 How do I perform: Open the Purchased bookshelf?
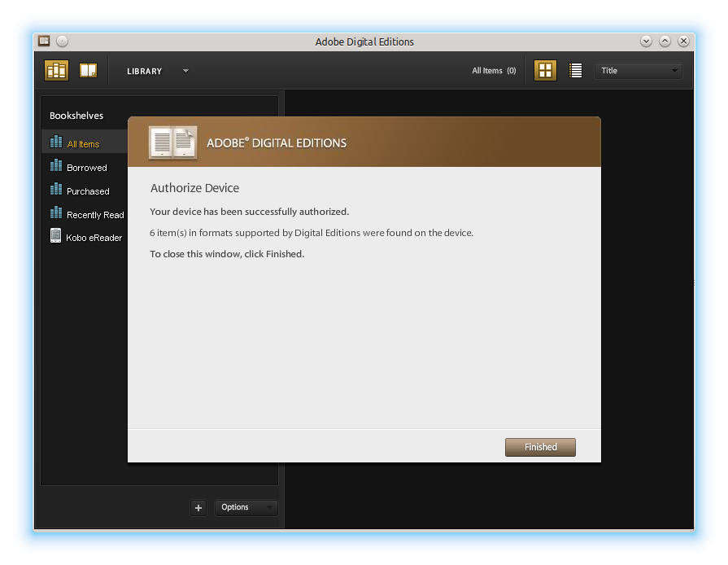[x=88, y=191]
